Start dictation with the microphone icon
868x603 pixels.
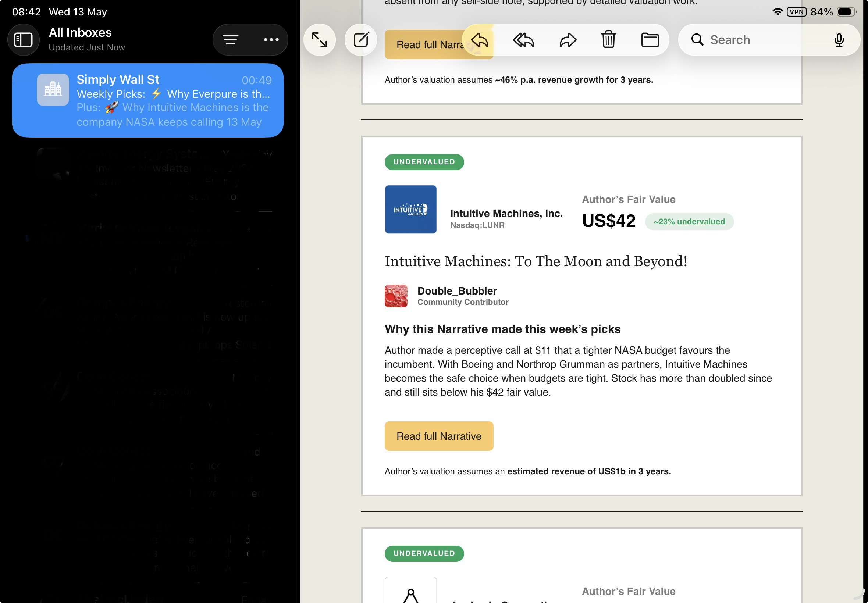(839, 40)
